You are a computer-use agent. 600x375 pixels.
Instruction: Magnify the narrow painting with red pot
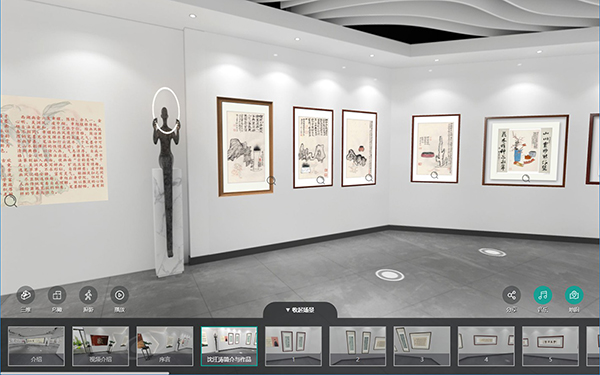point(369,178)
